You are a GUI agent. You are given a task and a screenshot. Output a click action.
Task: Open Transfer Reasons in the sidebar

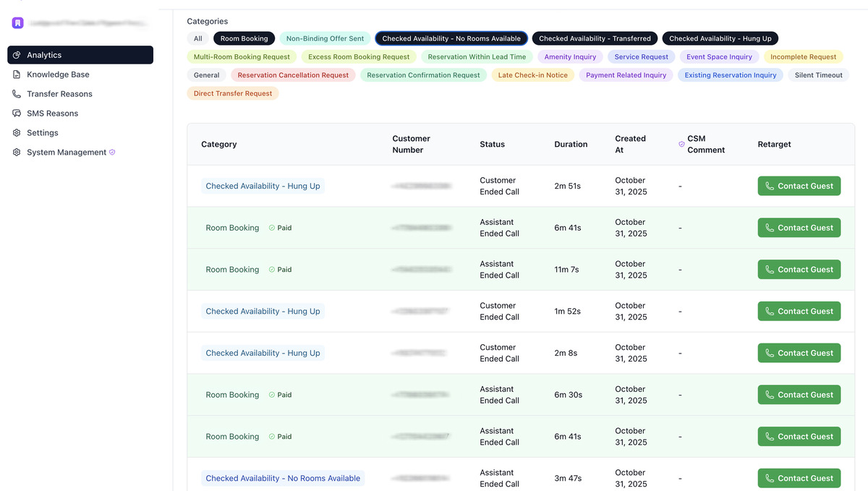click(59, 94)
